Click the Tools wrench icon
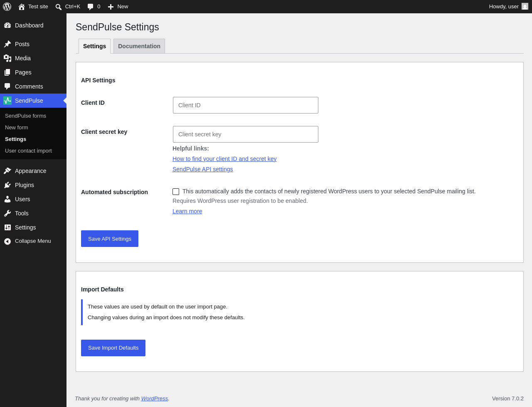 pos(7,213)
